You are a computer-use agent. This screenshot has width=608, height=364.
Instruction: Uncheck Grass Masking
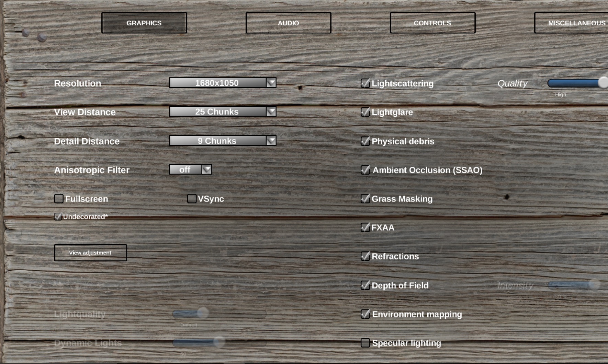click(x=365, y=199)
